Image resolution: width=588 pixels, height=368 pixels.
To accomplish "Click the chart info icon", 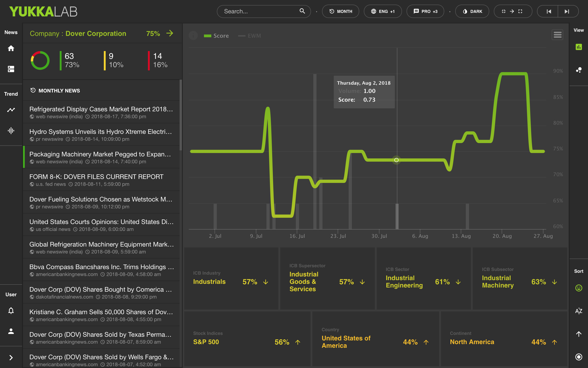I will pos(193,35).
